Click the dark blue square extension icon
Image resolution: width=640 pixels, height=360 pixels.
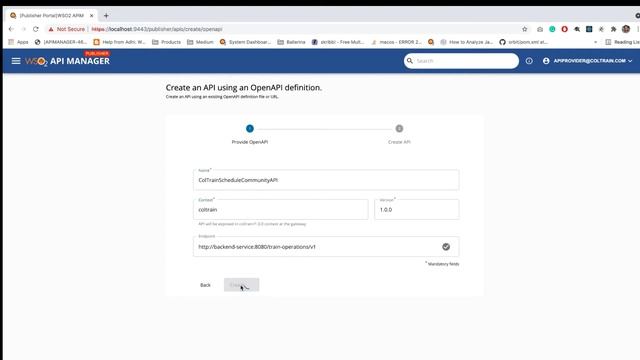(x=589, y=29)
